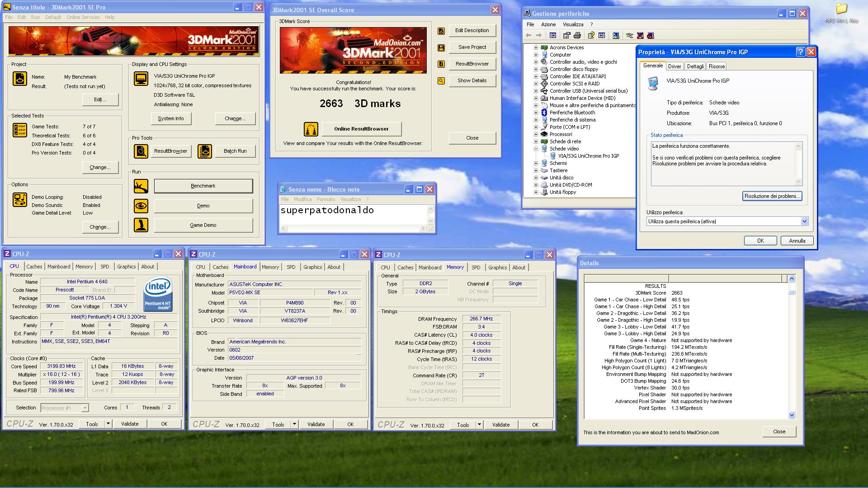Viewport: 868px width, 488px height.
Task: Click the ResultBrowser icon in score window
Action: tap(441, 64)
